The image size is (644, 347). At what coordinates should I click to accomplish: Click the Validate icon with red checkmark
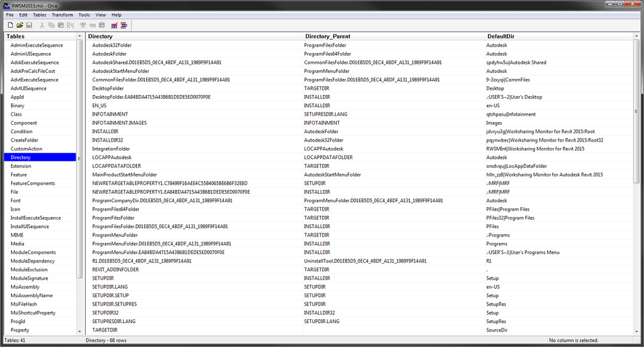[x=114, y=25]
